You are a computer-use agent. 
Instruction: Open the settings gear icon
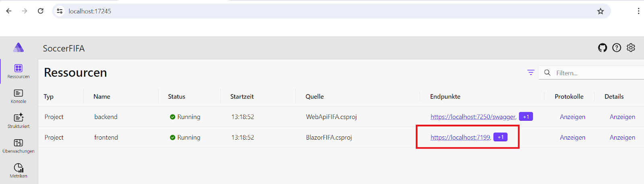point(631,48)
